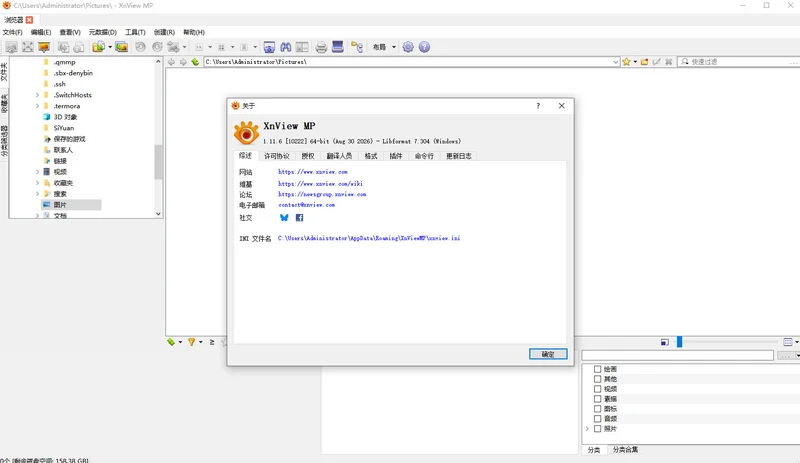Click the fullscreen icon in toolbar
The width and height of the screenshot is (800, 463).
(28, 47)
